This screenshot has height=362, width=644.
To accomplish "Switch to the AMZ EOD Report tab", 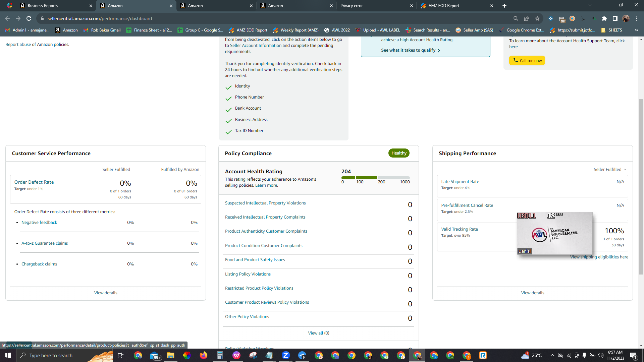I will coord(456,6).
